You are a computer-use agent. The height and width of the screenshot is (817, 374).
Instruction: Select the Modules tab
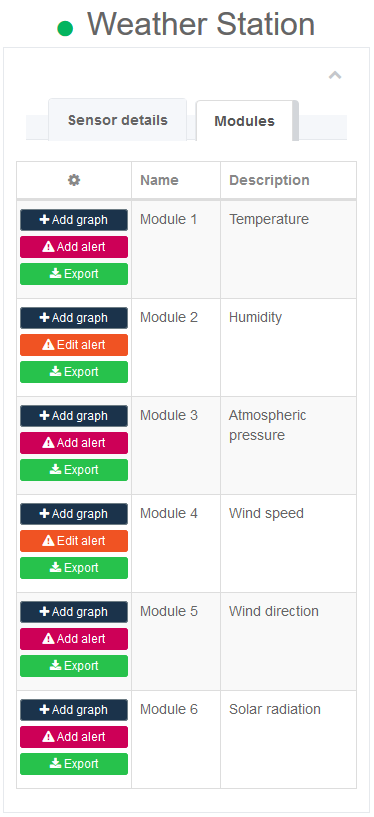[x=244, y=121]
